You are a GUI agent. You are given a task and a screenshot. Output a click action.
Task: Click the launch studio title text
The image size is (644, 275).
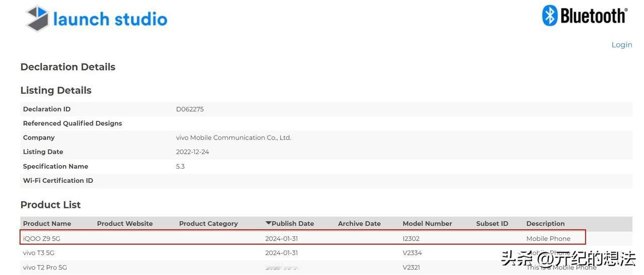click(x=110, y=19)
